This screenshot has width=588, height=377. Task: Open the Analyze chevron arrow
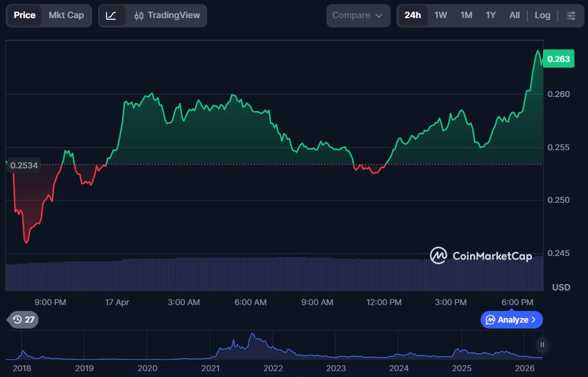[x=534, y=320]
